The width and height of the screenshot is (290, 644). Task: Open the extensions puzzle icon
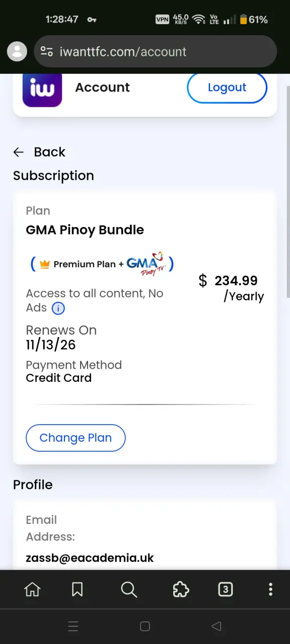[x=181, y=589]
